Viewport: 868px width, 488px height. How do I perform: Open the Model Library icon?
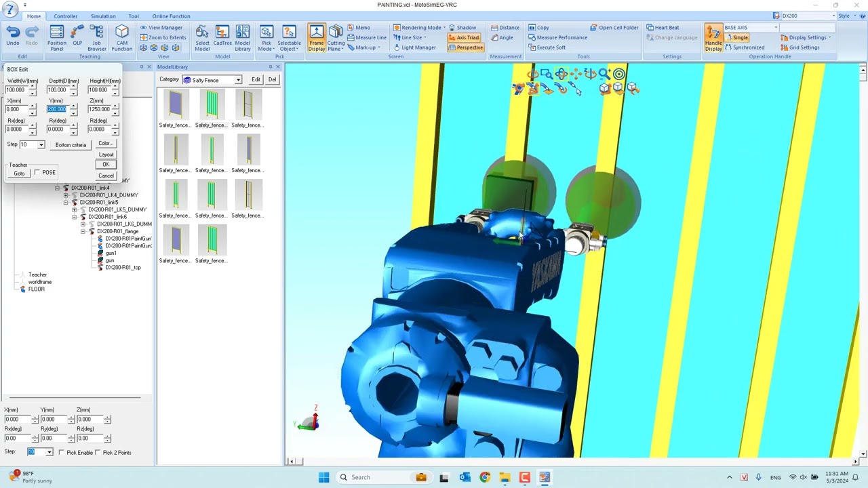(x=243, y=38)
